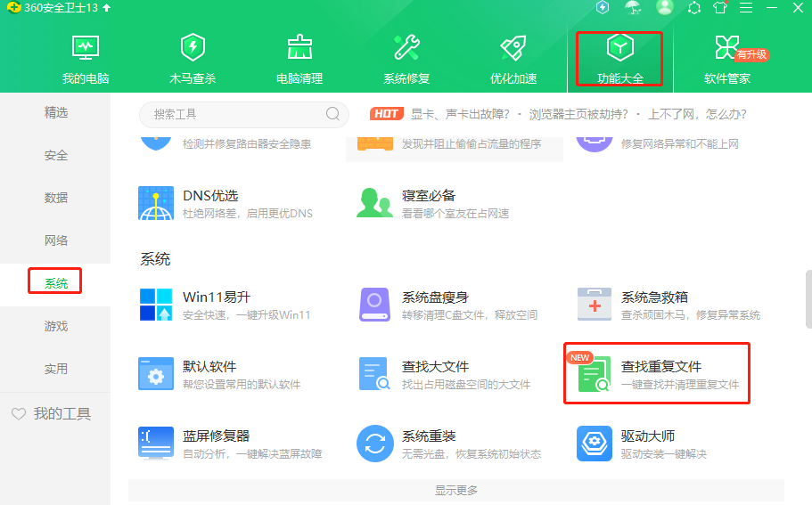Open the user avatar profile
The width and height of the screenshot is (812, 505).
coord(664,7)
